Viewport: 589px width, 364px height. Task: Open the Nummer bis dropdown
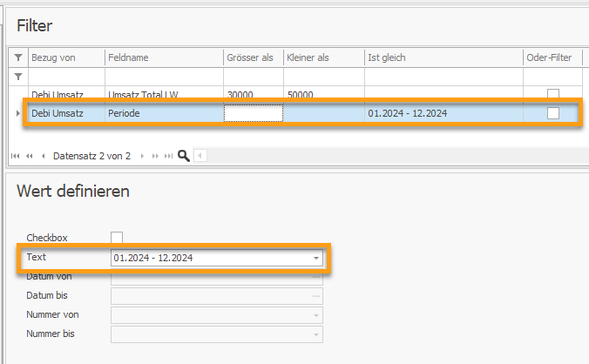coord(316,334)
